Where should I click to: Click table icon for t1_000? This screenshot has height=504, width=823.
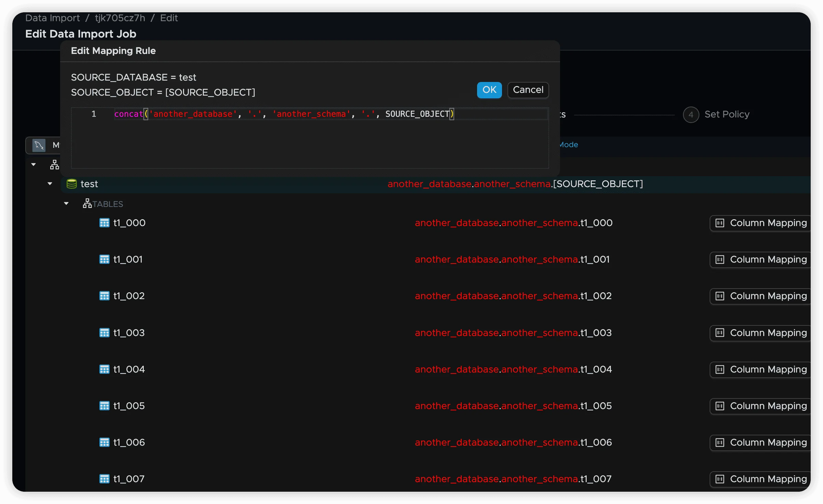pyautogui.click(x=104, y=223)
